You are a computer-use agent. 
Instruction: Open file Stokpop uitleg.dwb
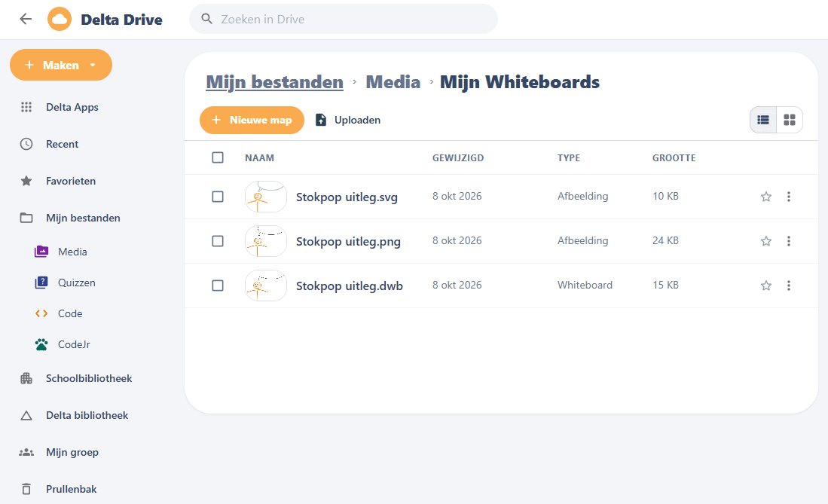click(x=349, y=286)
